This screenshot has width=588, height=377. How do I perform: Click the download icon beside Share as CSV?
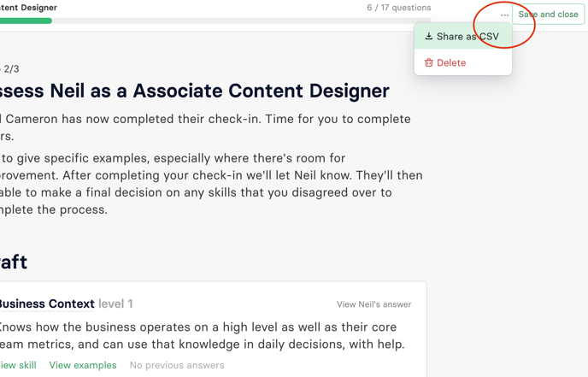point(429,37)
